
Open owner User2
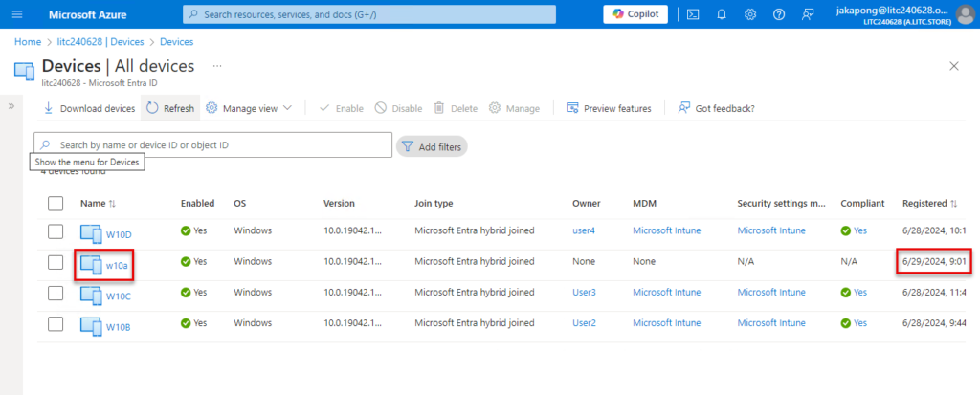[585, 323]
